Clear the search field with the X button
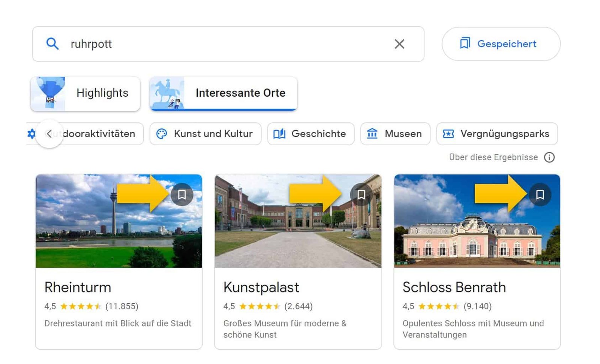 click(400, 44)
